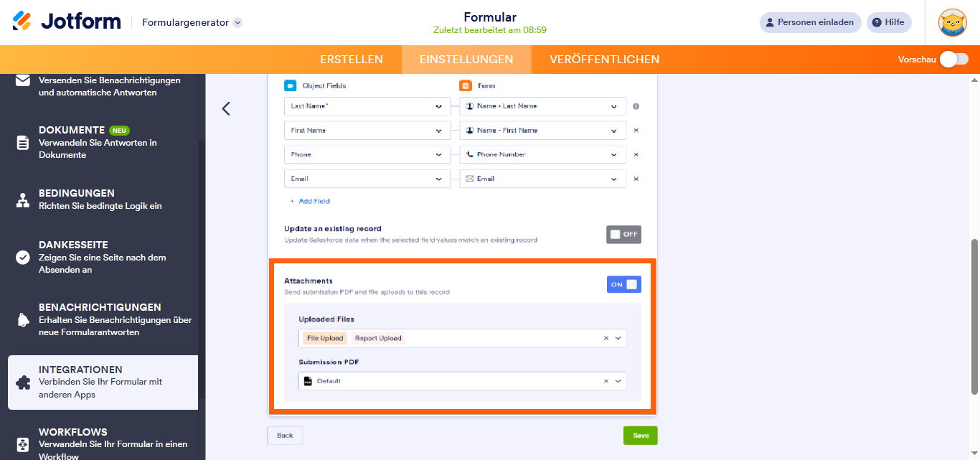Viewport: 980px width, 460px height.
Task: Clear the Submission PDF selection
Action: [606, 381]
